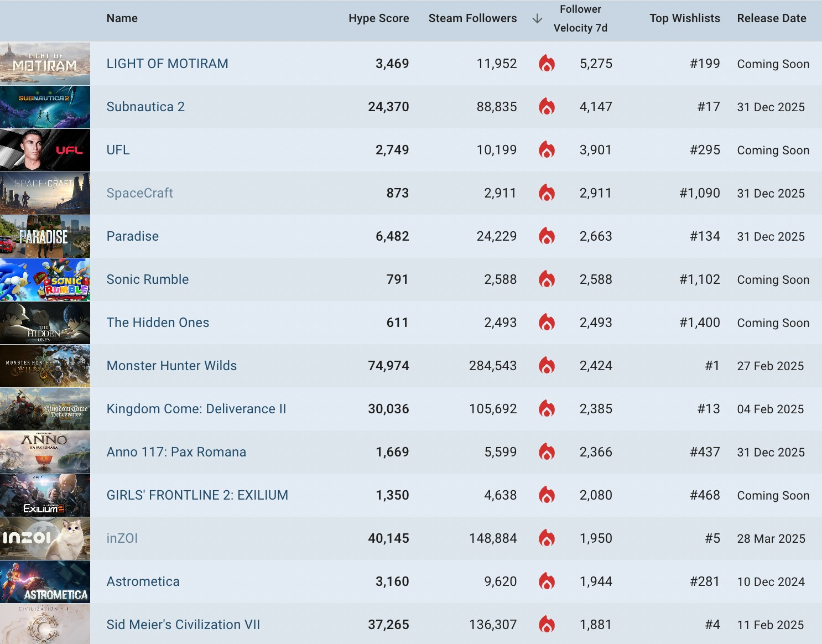Click the flame icon in inZOI row
The image size is (822, 644).
click(x=547, y=538)
